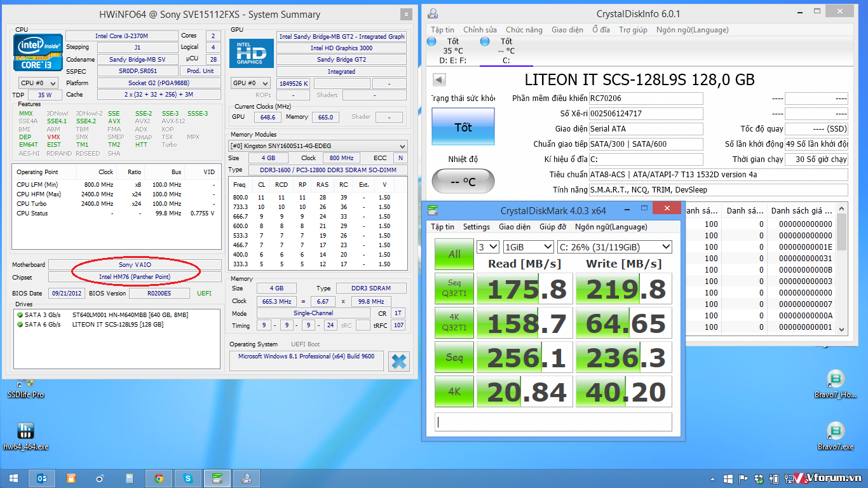The image size is (868, 488).
Task: Click the Intel HD Graphics logo
Action: tap(251, 53)
